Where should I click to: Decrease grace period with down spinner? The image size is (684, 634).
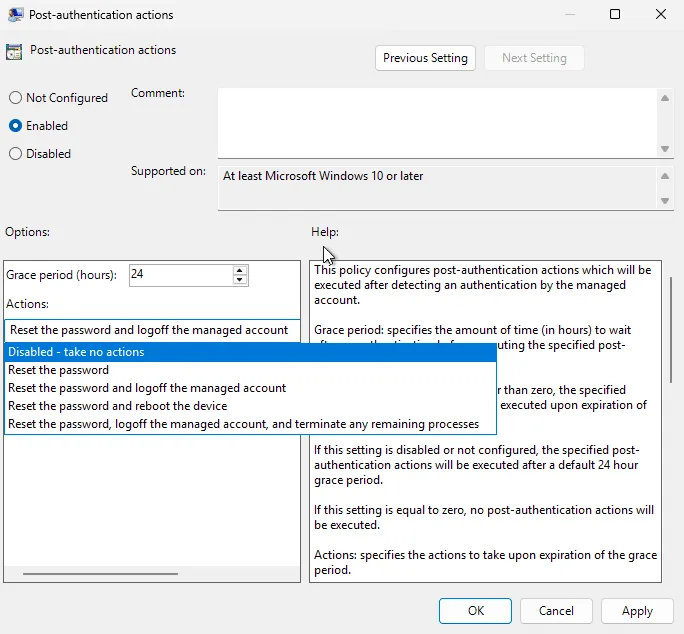pyautogui.click(x=239, y=280)
